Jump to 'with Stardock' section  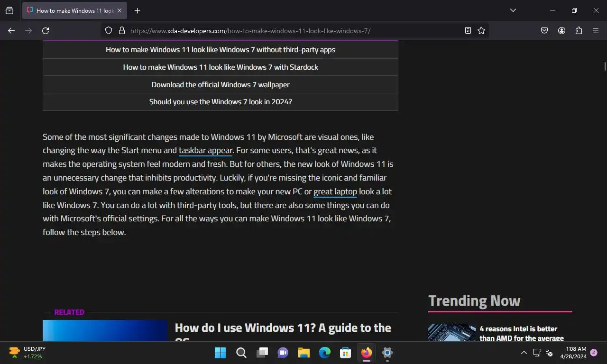[221, 67]
